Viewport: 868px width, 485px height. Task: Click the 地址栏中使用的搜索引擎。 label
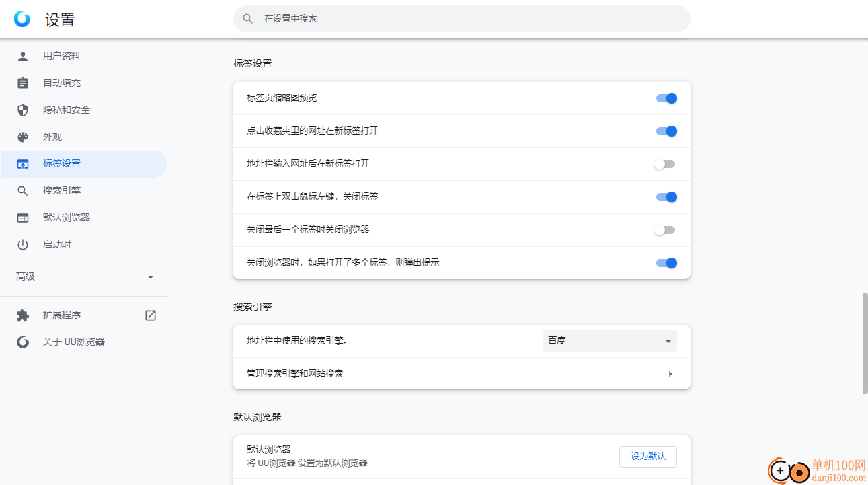point(297,340)
